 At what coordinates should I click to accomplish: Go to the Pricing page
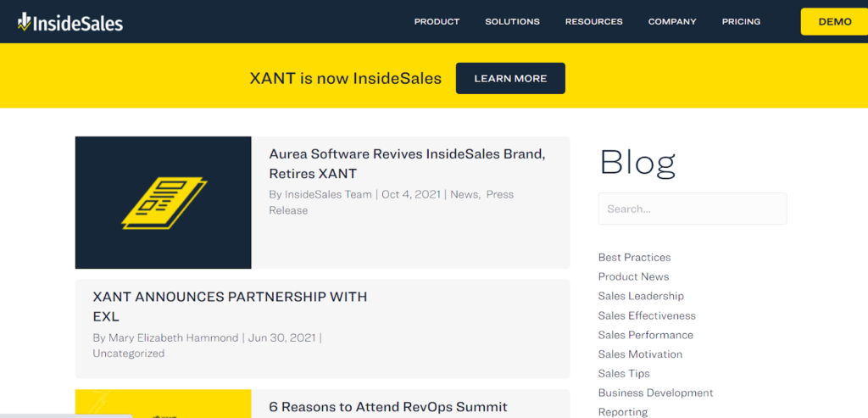pos(741,22)
